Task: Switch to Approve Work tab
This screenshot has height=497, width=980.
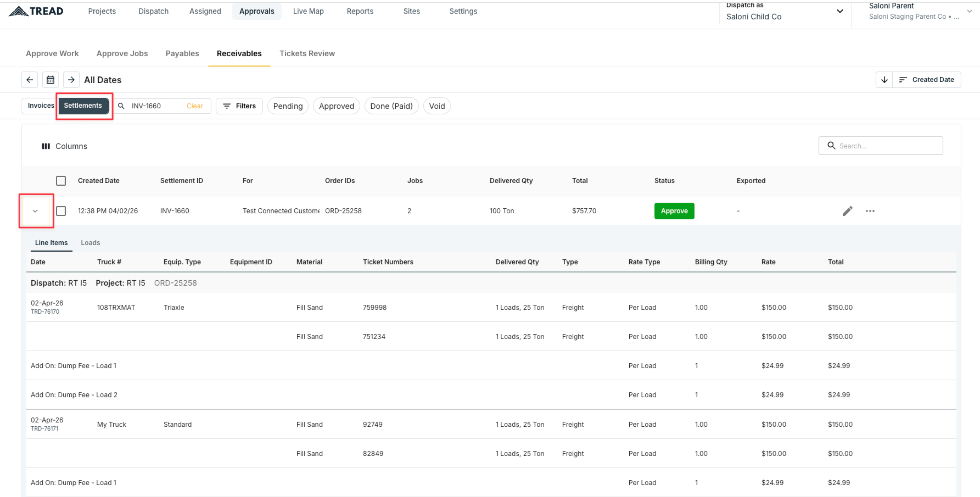Action: click(52, 54)
